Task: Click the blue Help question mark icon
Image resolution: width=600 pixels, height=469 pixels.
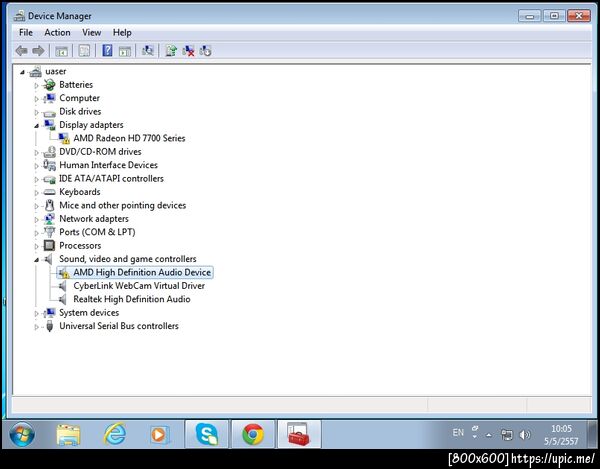Action: [x=108, y=50]
